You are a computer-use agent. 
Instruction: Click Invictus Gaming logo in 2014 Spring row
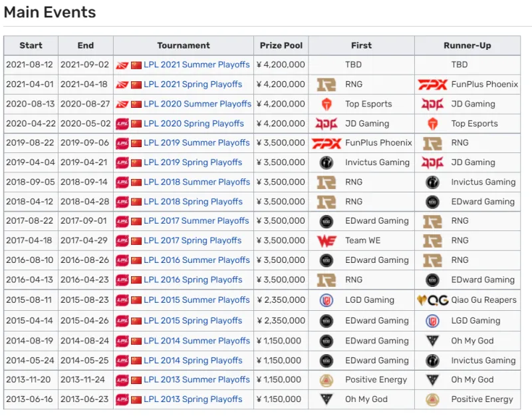pos(432,361)
